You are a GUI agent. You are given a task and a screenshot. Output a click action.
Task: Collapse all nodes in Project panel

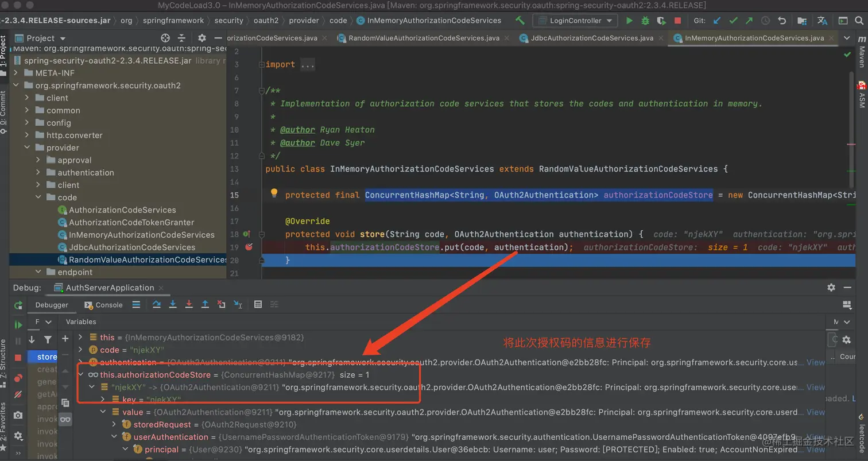point(181,38)
